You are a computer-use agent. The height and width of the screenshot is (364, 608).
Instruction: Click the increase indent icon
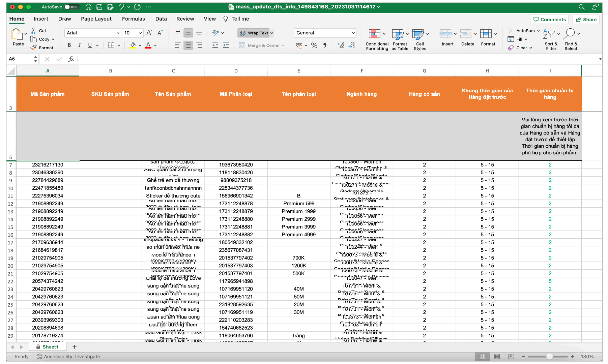pyautogui.click(x=226, y=45)
